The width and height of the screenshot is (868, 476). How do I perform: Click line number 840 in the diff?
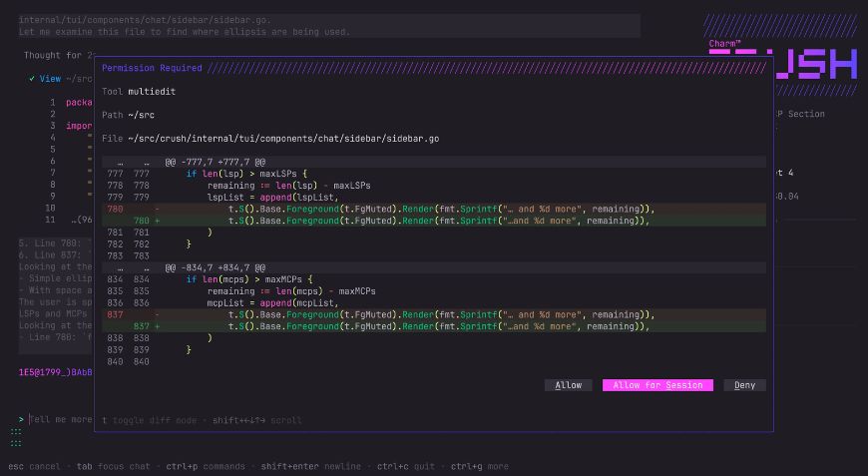click(x=128, y=361)
